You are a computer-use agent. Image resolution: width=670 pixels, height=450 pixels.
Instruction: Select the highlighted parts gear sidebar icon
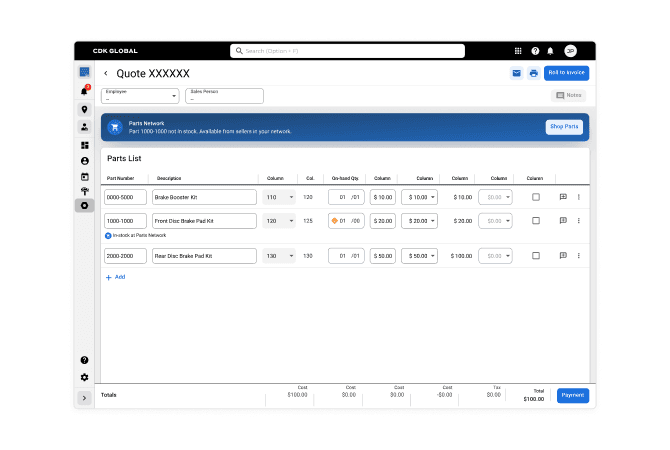[x=85, y=206]
